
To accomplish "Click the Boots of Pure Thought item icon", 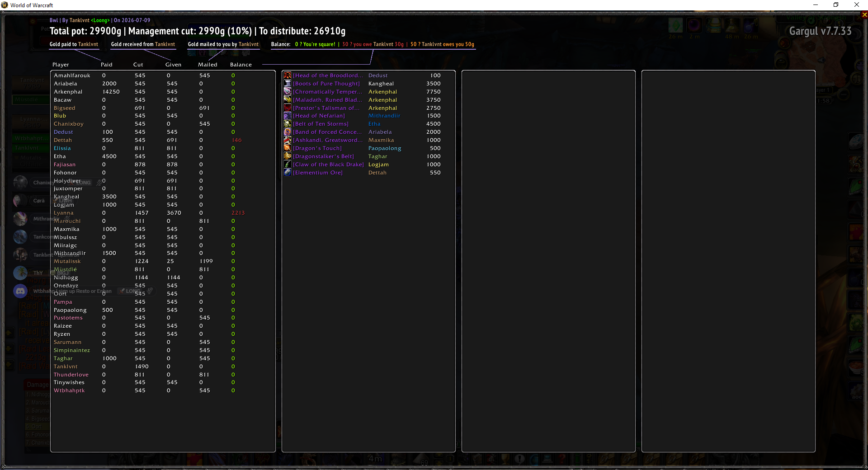I will (x=288, y=84).
